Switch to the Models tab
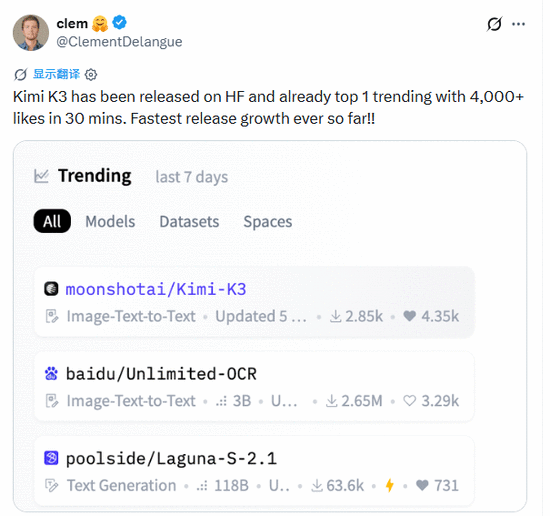The image size is (550, 516). pyautogui.click(x=110, y=222)
